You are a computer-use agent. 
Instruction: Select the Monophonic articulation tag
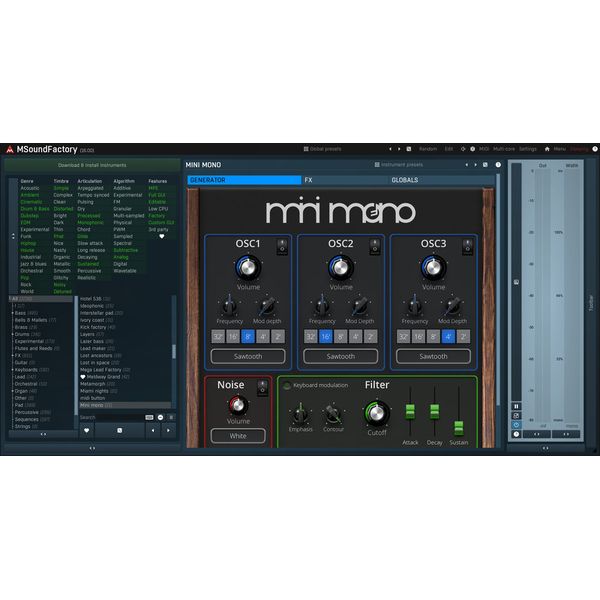[x=90, y=223]
